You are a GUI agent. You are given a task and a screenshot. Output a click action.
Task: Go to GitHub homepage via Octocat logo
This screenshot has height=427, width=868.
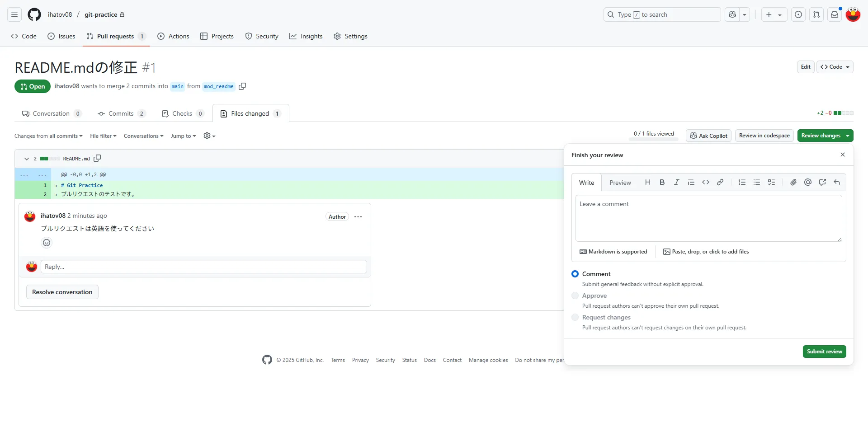[34, 14]
